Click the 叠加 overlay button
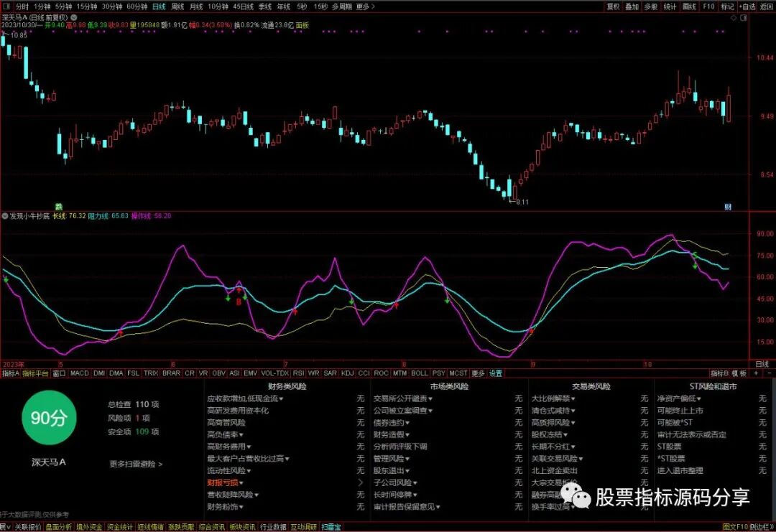776x532 pixels. [632, 6]
